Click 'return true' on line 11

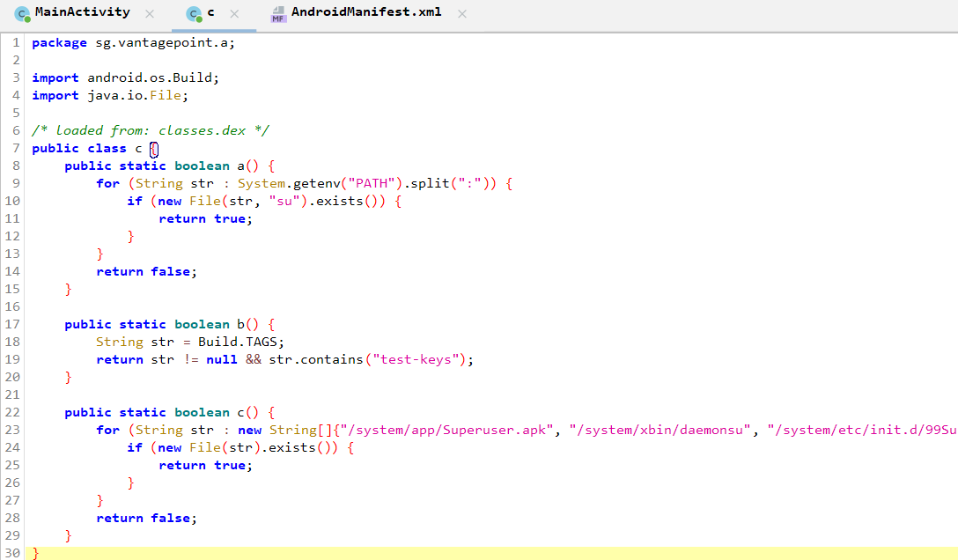tap(203, 219)
